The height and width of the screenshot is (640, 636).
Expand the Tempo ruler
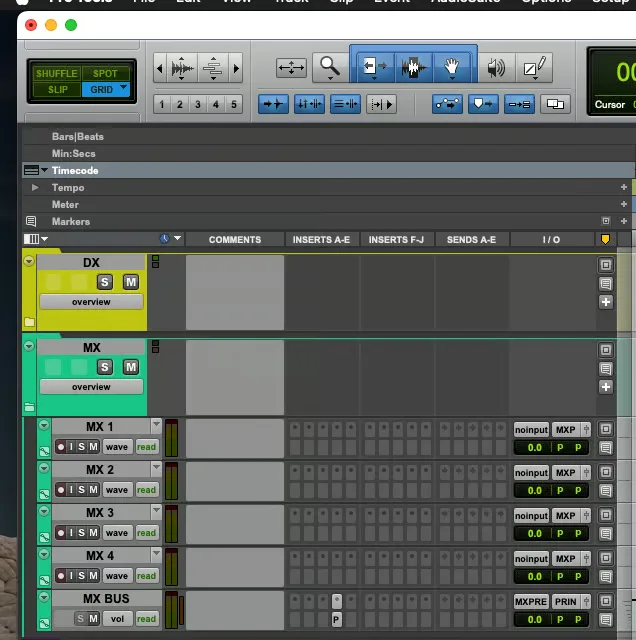tap(35, 187)
